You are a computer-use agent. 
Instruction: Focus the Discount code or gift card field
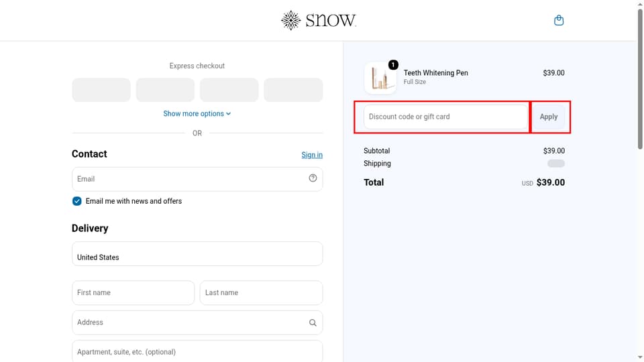click(x=445, y=117)
